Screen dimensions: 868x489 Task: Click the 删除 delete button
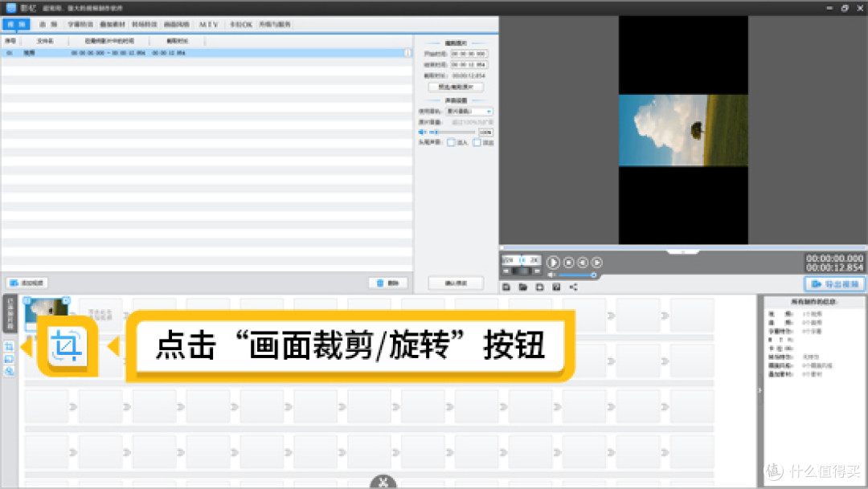pyautogui.click(x=388, y=283)
